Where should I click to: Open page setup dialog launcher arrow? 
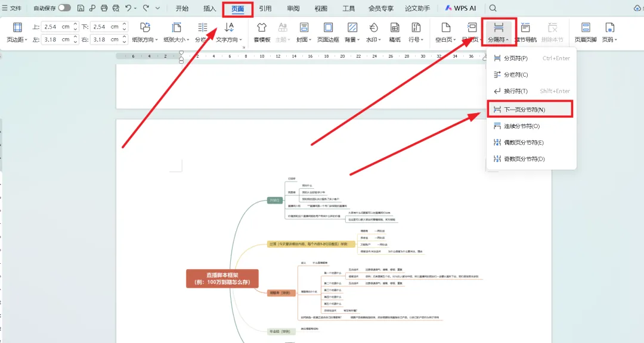tap(244, 47)
